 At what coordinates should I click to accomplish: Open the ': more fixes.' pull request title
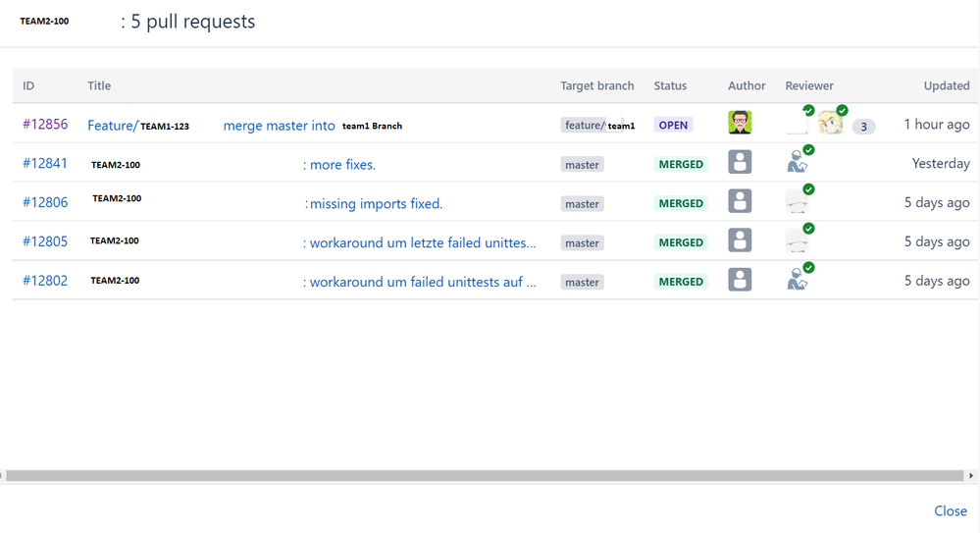click(x=339, y=165)
